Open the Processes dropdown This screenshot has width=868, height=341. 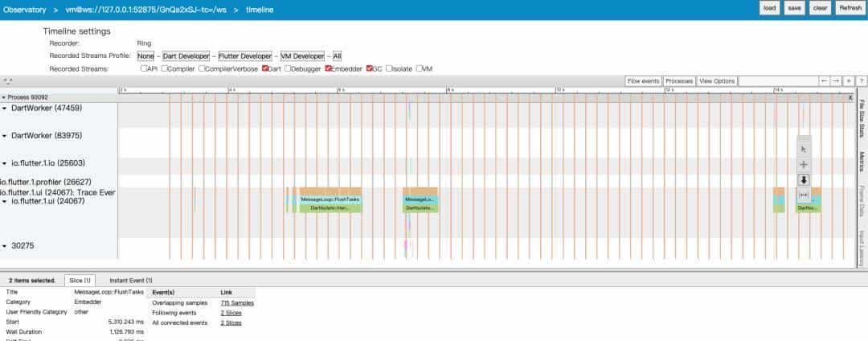click(678, 80)
